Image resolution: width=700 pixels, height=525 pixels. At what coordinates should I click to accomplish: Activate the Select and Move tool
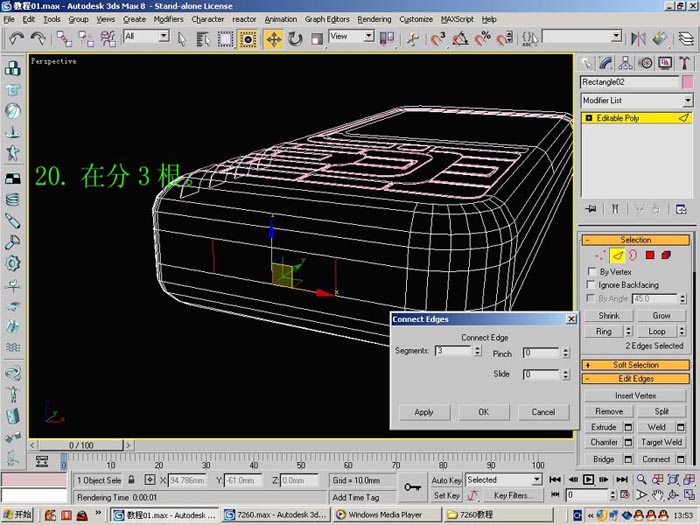274,39
